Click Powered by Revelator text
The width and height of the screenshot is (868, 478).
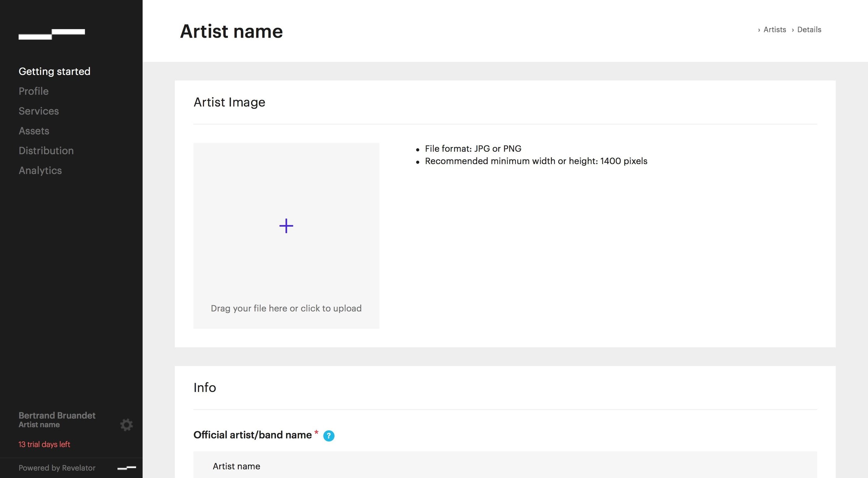point(57,468)
